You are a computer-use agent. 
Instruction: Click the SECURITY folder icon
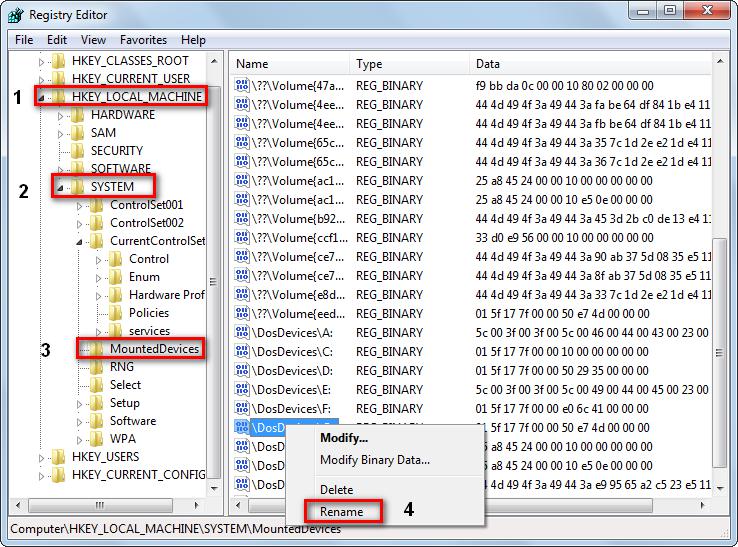tap(77, 151)
